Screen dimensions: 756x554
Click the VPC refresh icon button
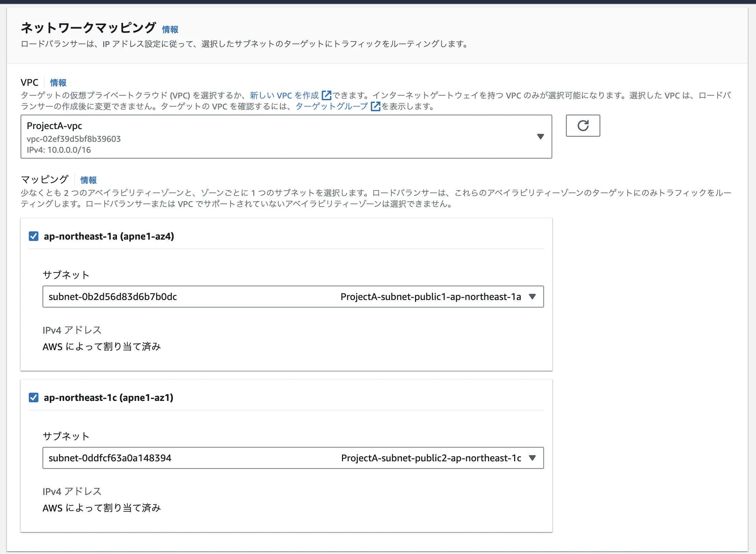coord(582,126)
